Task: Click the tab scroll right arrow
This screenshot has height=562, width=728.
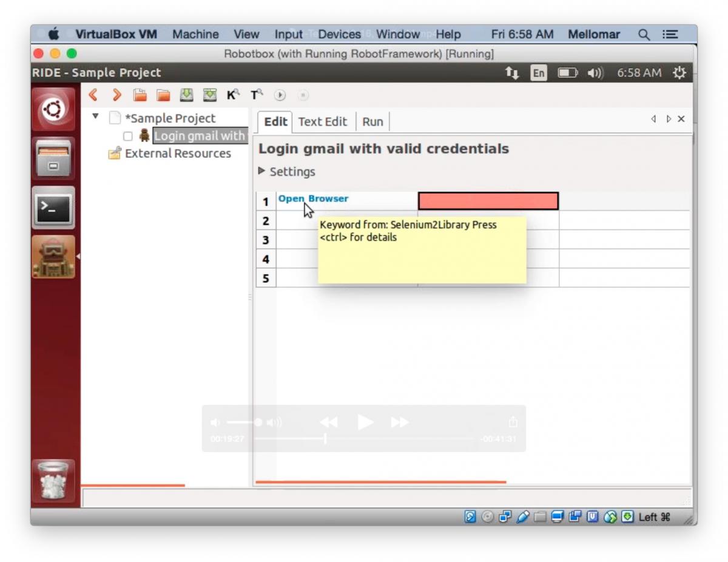Action: (668, 119)
